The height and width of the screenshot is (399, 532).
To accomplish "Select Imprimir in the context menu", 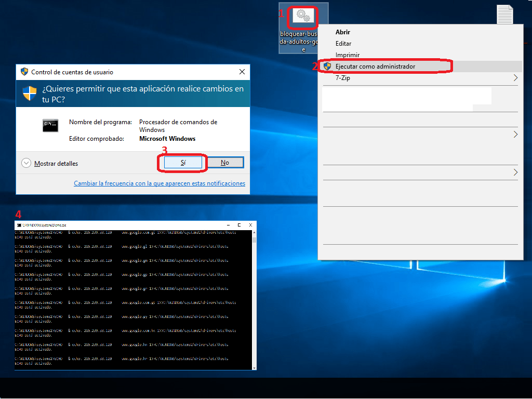I will click(348, 55).
